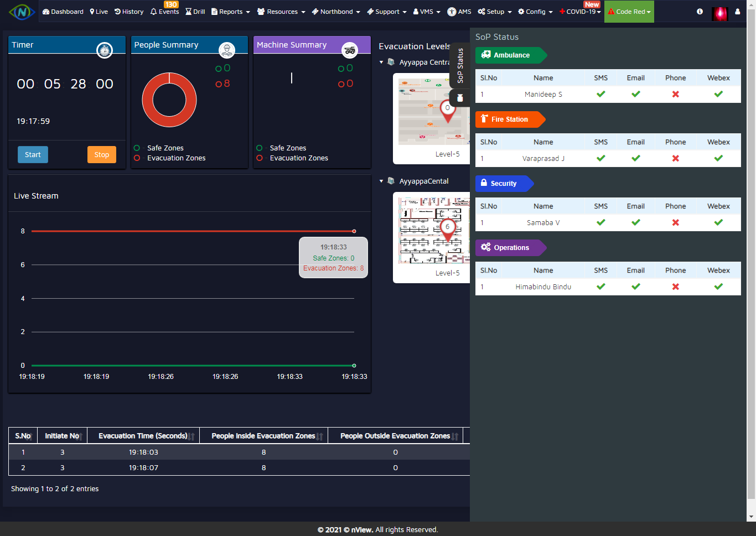Open the History page
Image resolution: width=756 pixels, height=536 pixels.
(x=129, y=12)
